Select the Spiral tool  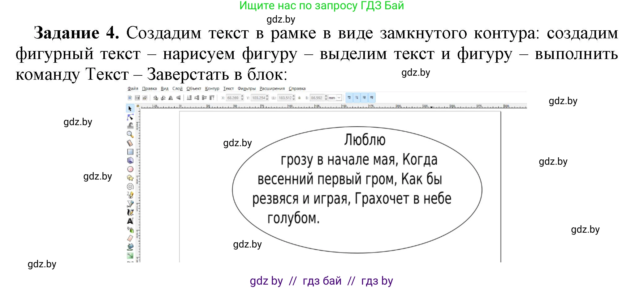tap(130, 187)
